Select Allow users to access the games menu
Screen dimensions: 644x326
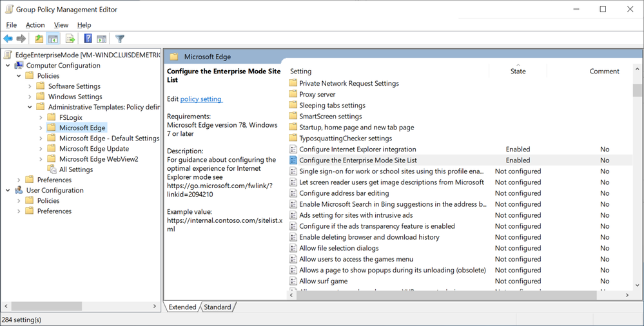tap(356, 259)
